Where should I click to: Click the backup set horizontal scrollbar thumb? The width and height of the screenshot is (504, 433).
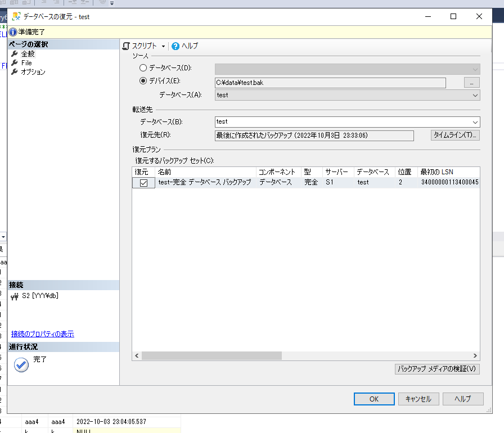tap(212, 355)
